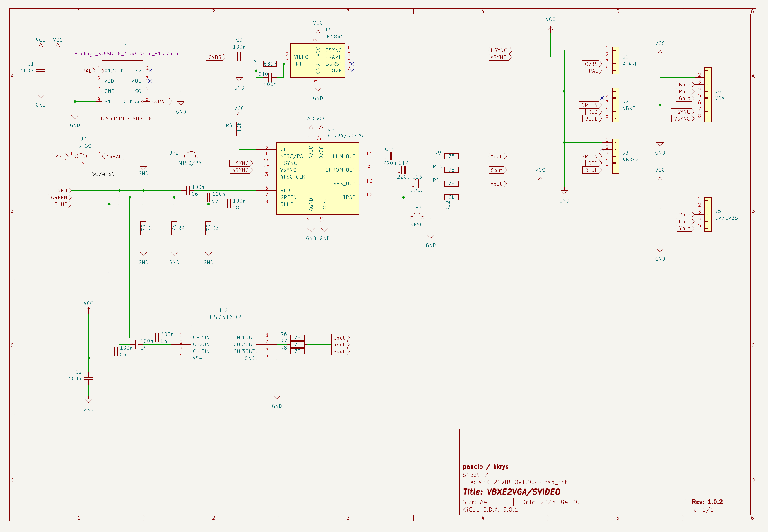The width and height of the screenshot is (768, 532).
Task: Click the C1 100n capacitor symbol
Action: (x=41, y=71)
